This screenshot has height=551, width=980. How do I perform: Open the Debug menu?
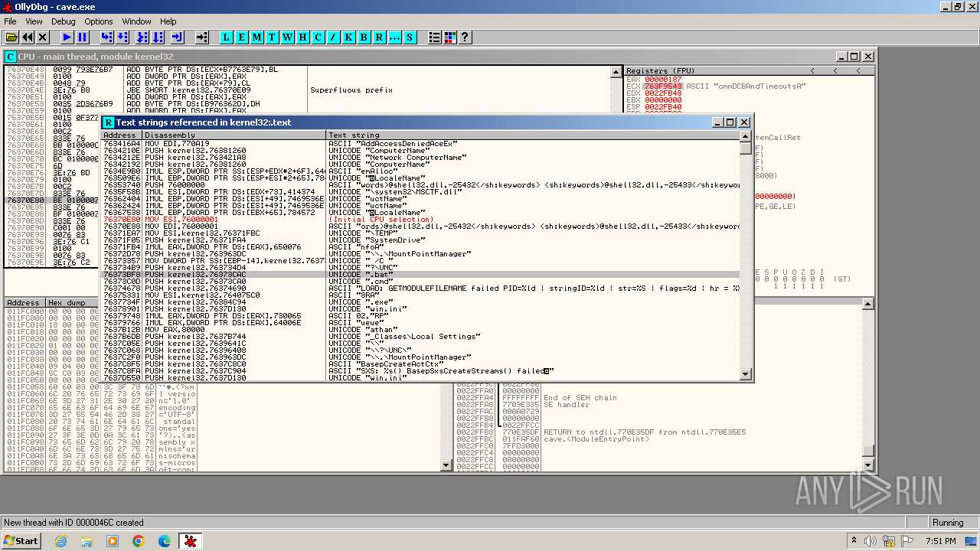click(x=63, y=21)
